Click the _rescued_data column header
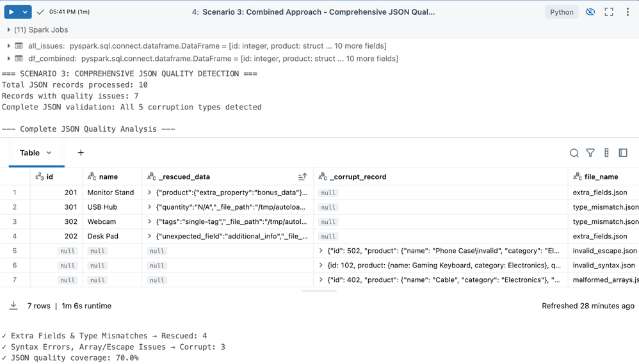Viewport: 639px width, 364px height. (227, 177)
